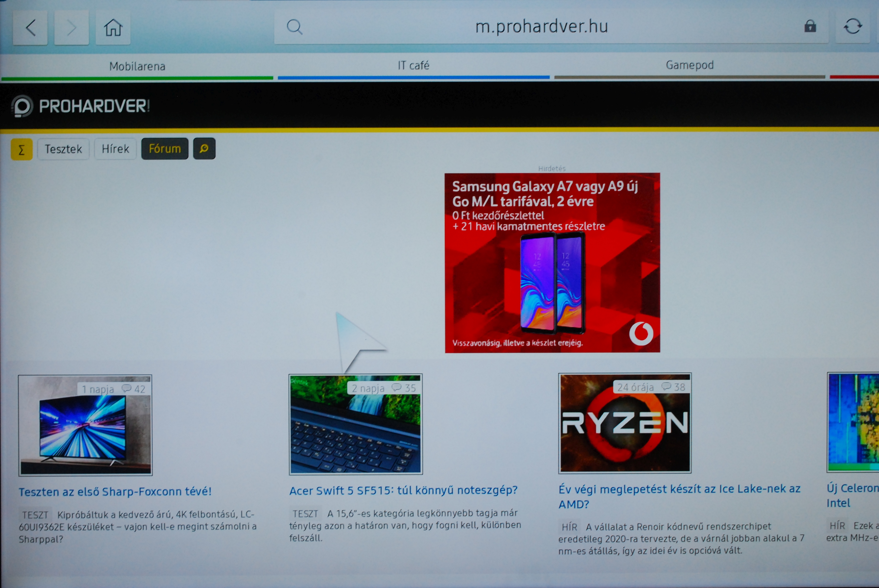
Task: Open 'Év végi meglepetést készít' article link
Action: tap(679, 497)
